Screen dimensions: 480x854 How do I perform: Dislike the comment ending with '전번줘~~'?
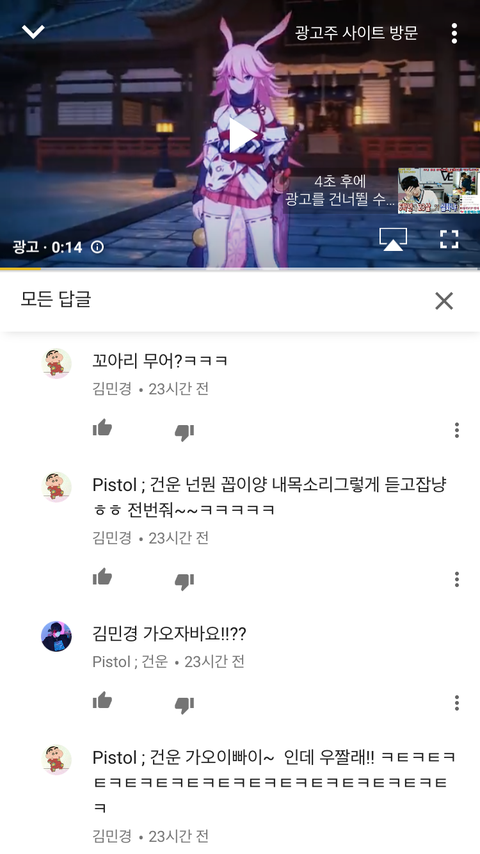click(x=184, y=581)
